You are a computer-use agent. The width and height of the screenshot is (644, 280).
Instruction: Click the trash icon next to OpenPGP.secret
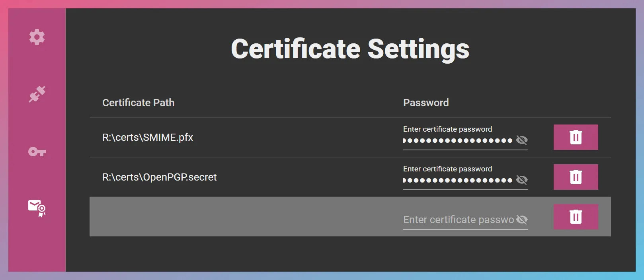pos(576,177)
